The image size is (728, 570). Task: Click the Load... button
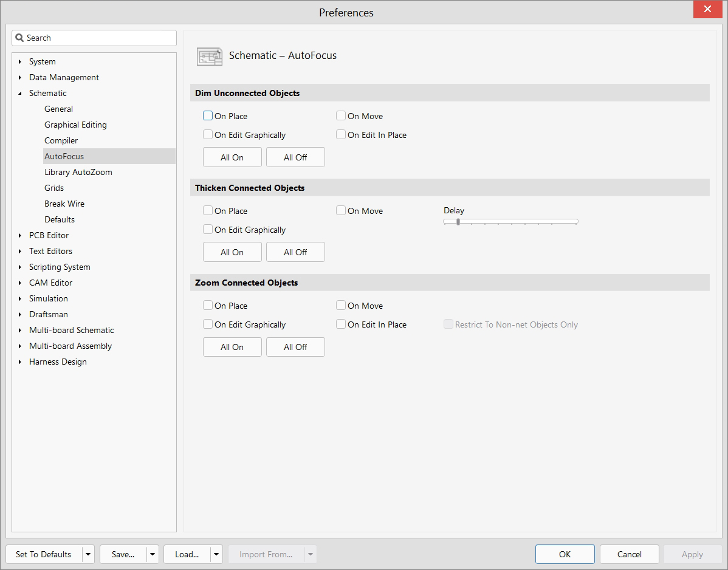(187, 554)
